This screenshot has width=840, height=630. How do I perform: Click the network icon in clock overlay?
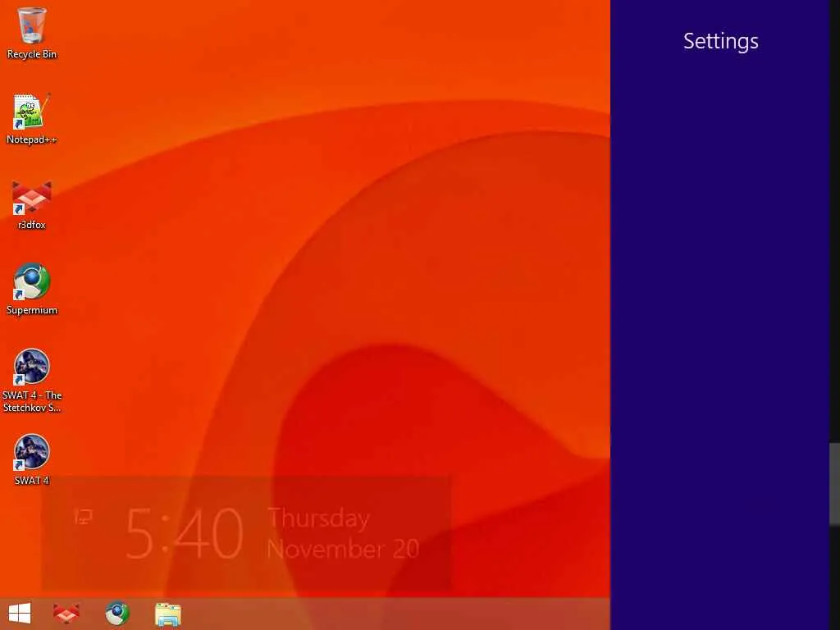pyautogui.click(x=83, y=517)
